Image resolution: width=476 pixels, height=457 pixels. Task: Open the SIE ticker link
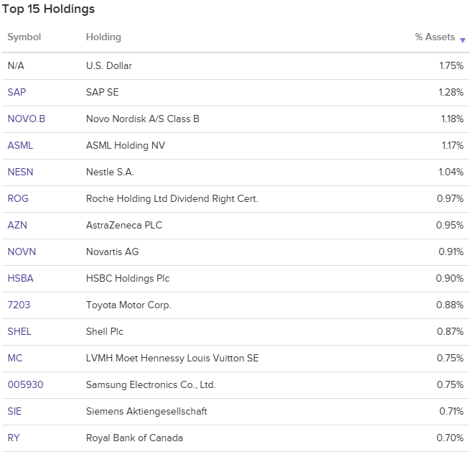point(14,411)
